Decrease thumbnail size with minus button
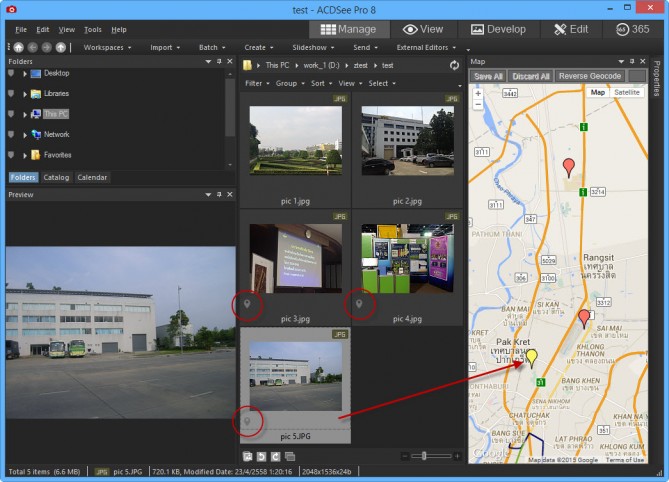This screenshot has width=669, height=482. (405, 456)
